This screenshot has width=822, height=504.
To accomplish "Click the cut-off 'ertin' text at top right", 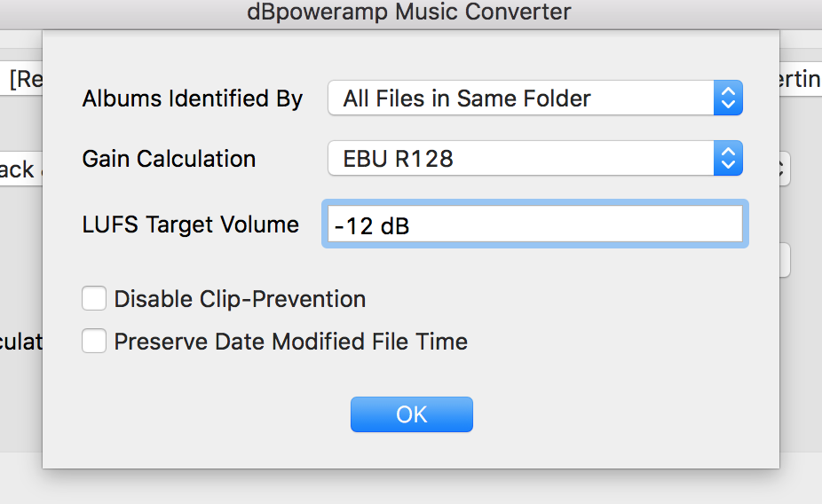I will pos(800,80).
